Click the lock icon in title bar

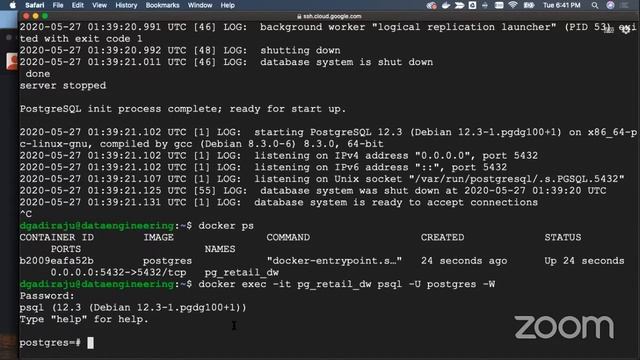pyautogui.click(x=299, y=16)
